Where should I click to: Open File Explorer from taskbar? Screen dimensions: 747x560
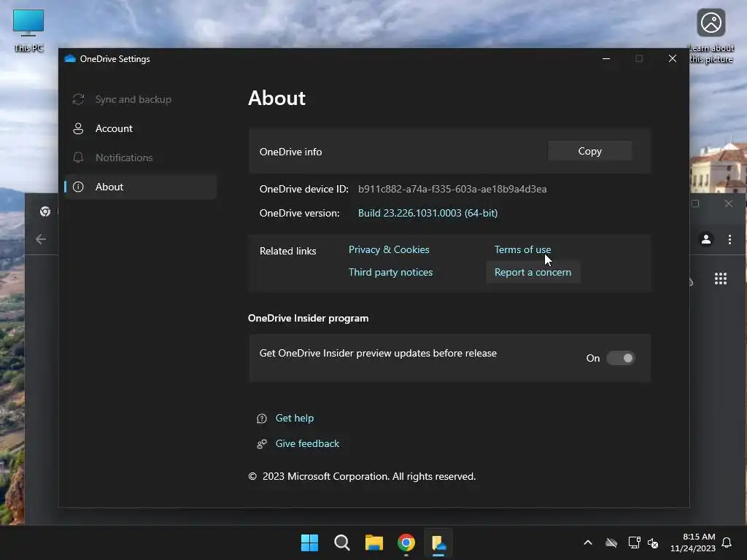(x=374, y=542)
